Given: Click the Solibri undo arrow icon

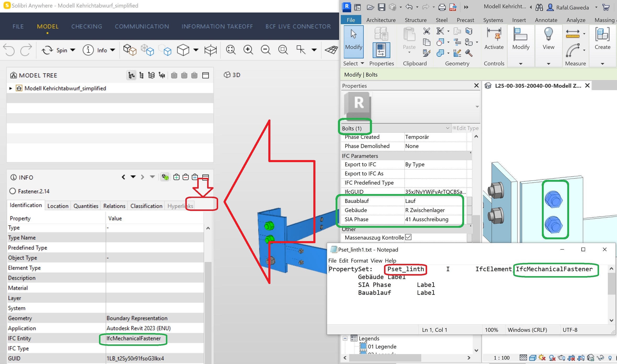Looking at the screenshot, I should (9, 50).
